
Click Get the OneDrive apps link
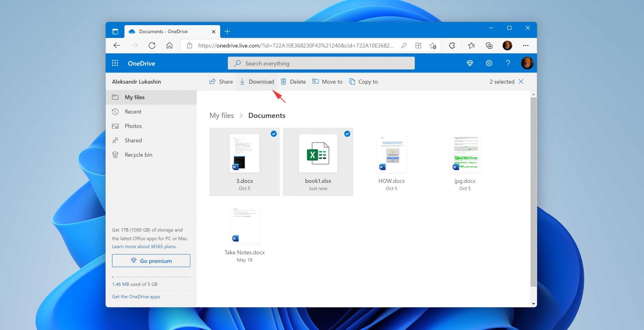pyautogui.click(x=136, y=297)
